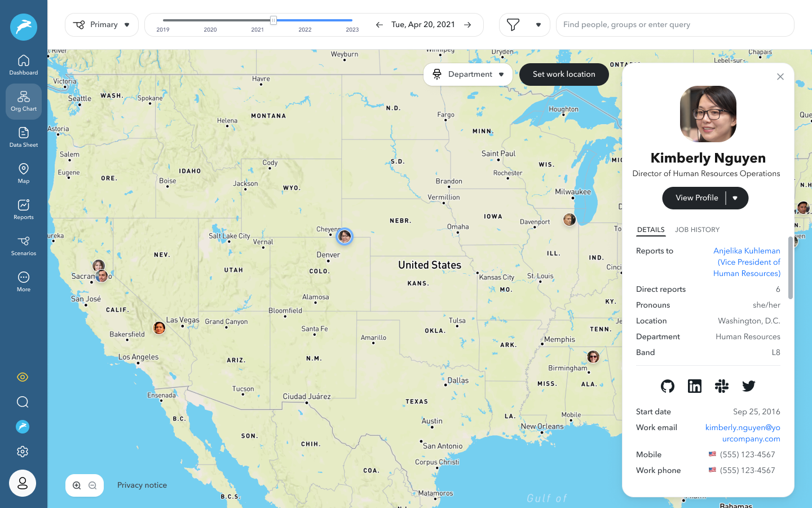
Task: Zoom in on the map
Action: pos(76,485)
